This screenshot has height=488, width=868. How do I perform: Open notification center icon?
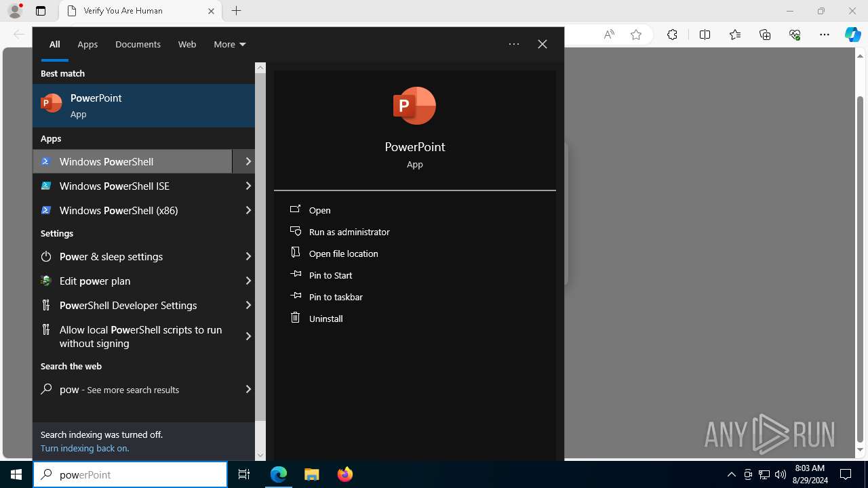click(x=846, y=474)
